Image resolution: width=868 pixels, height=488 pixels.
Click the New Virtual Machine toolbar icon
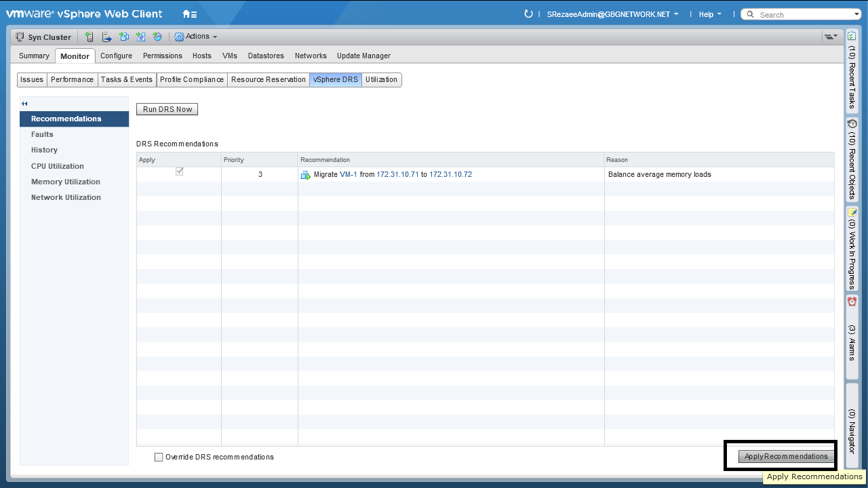click(123, 37)
